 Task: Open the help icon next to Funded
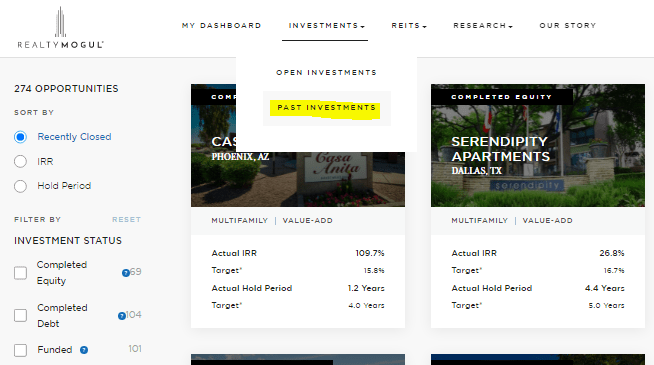point(84,350)
